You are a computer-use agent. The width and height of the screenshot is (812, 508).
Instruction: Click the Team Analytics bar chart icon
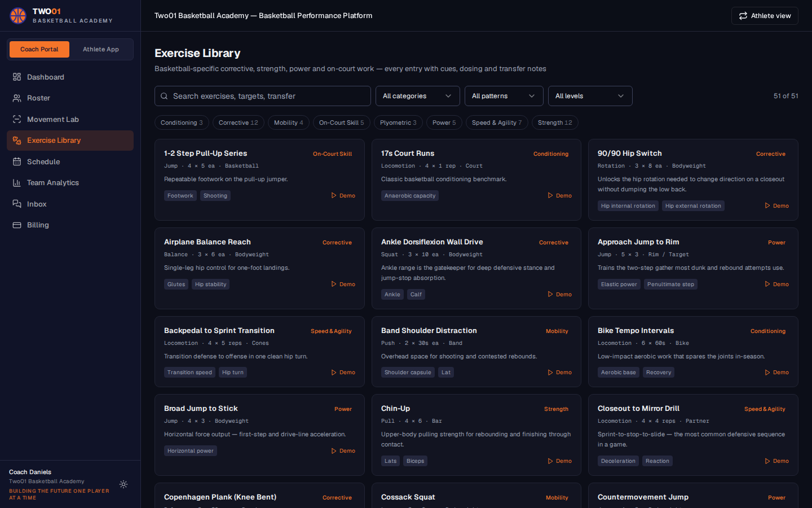click(17, 183)
